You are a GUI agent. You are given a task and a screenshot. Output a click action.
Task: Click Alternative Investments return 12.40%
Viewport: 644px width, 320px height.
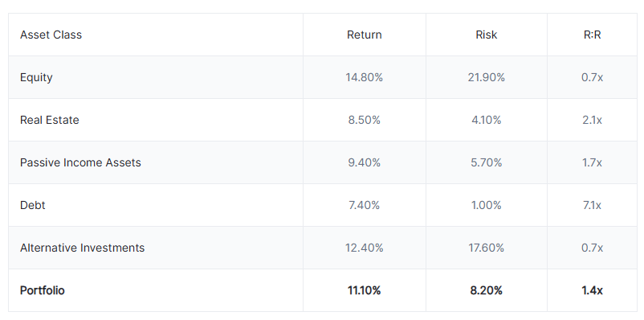(x=365, y=248)
